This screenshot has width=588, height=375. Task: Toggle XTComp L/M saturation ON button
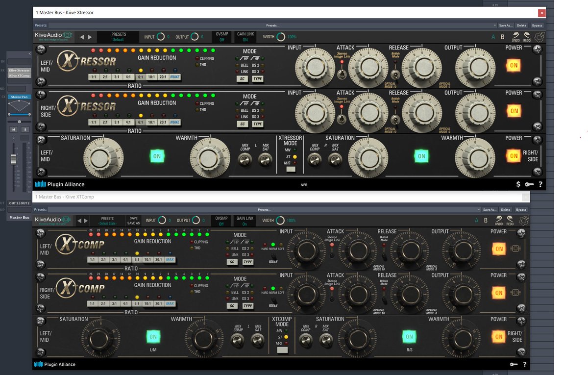click(x=153, y=337)
